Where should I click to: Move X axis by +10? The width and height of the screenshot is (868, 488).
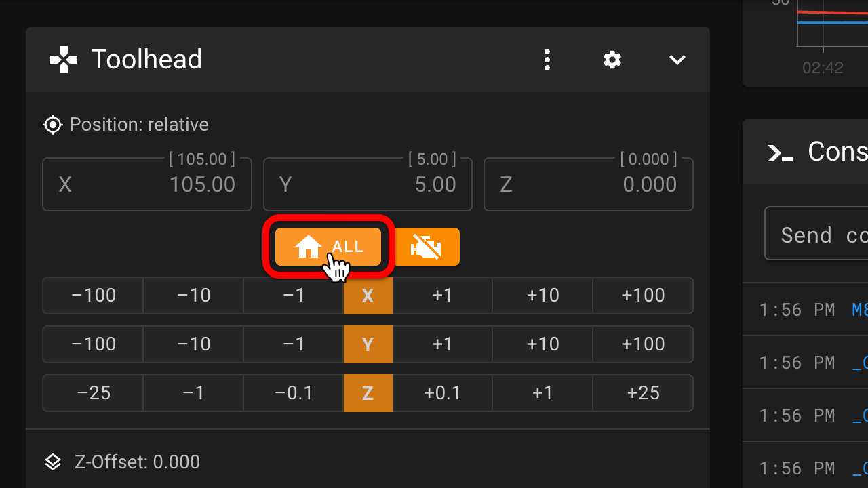coord(542,296)
